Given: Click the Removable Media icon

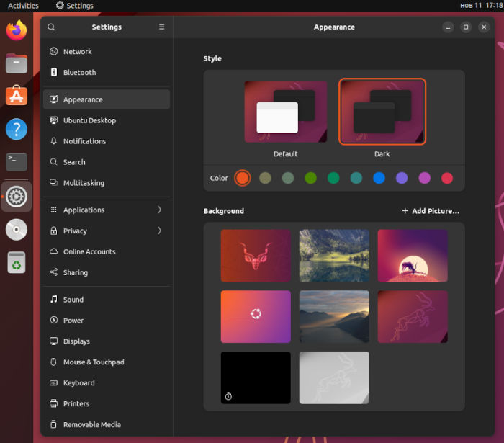Looking at the screenshot, I should 54,424.
